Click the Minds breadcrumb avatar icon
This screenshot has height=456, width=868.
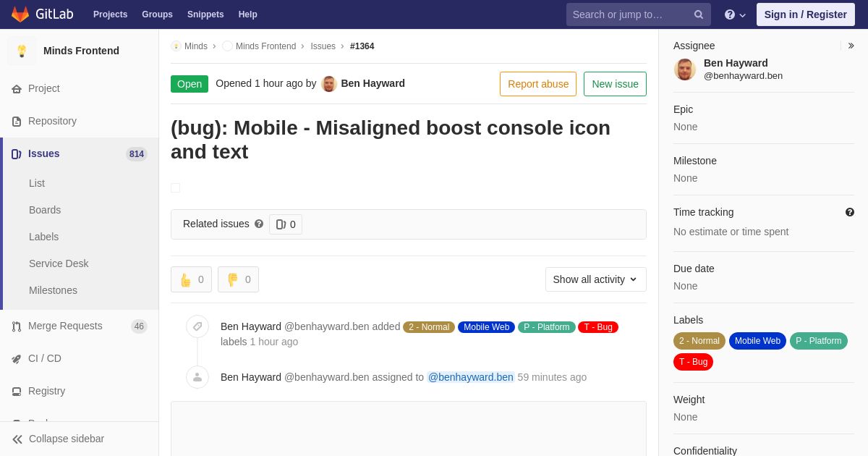click(176, 46)
